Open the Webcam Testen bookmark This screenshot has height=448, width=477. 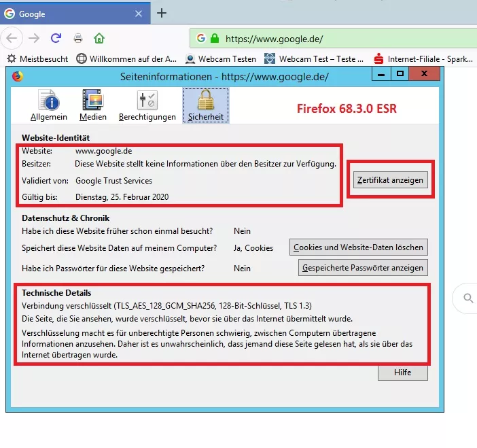tap(221, 58)
